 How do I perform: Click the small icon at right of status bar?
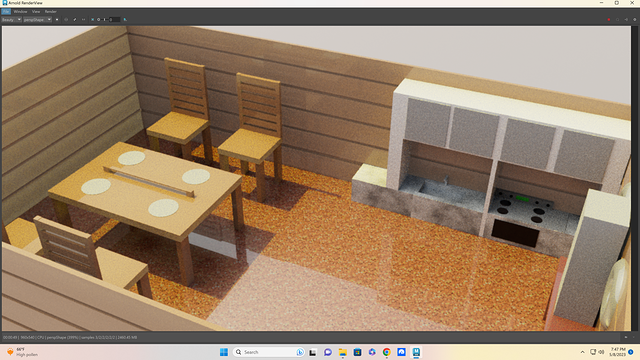pos(626,337)
